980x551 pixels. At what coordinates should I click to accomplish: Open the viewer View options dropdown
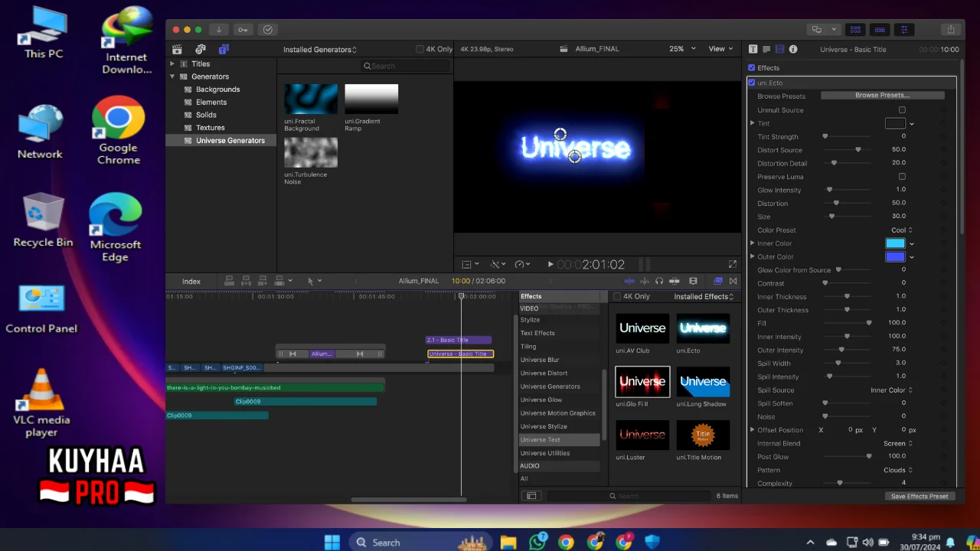click(x=722, y=49)
